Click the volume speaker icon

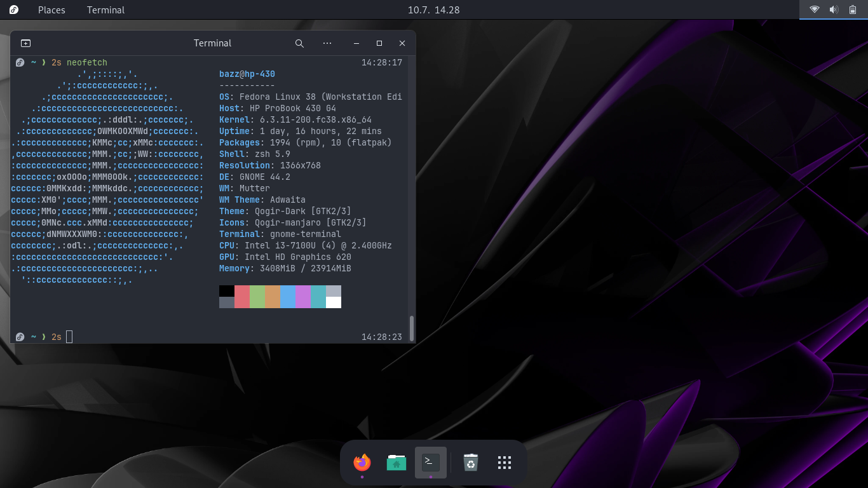(834, 10)
